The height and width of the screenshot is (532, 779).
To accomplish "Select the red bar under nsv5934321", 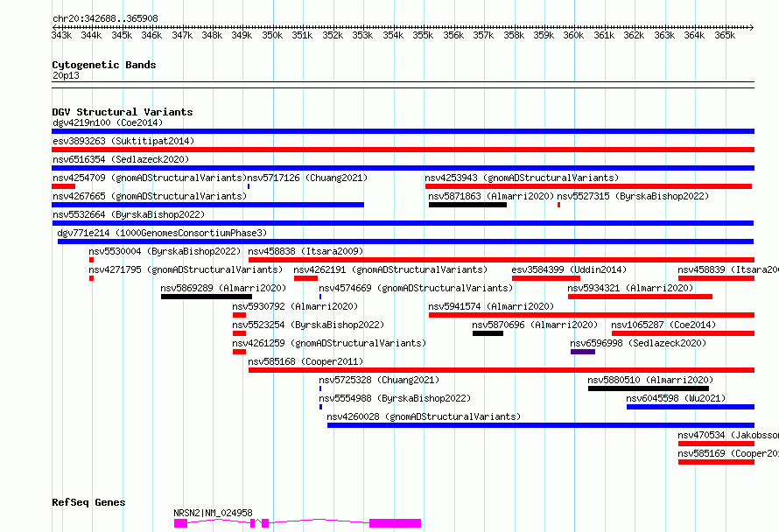I will click(640, 297).
